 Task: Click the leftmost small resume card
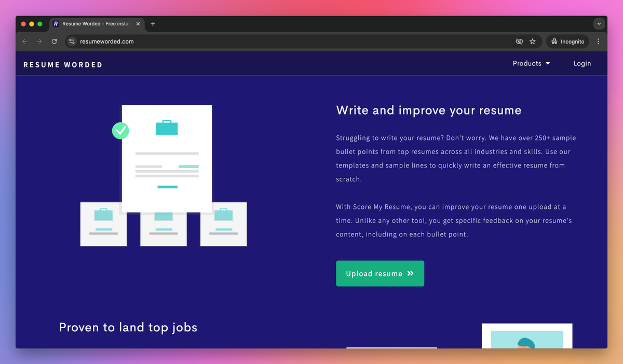(103, 225)
